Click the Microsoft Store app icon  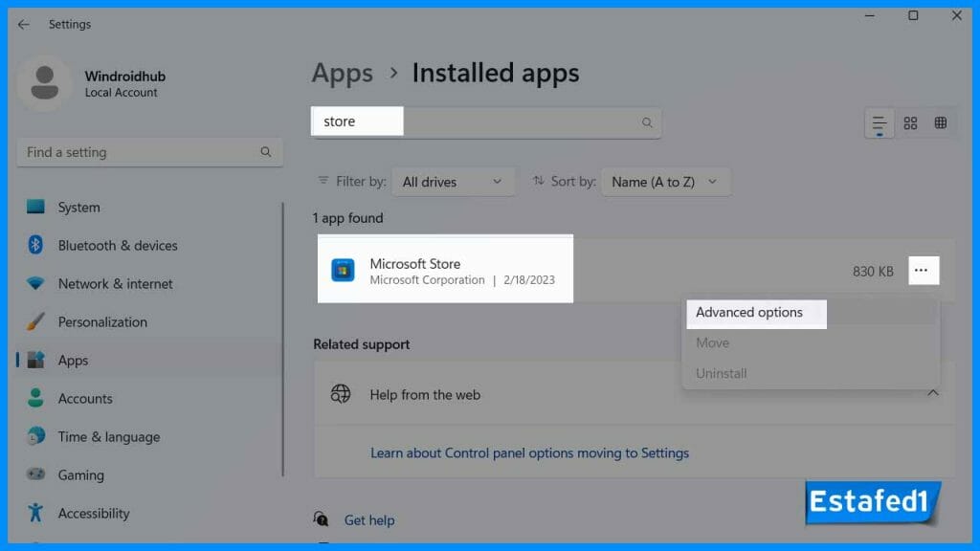(343, 271)
